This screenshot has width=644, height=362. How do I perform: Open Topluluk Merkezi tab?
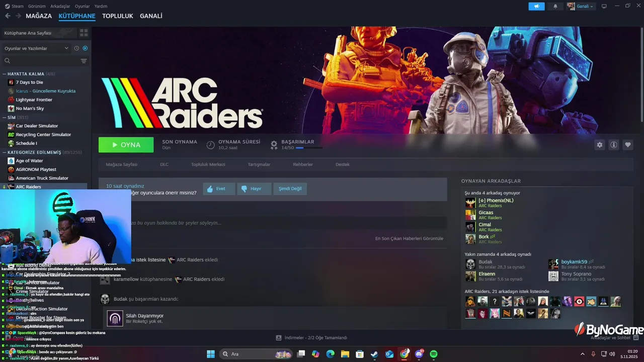(x=208, y=164)
